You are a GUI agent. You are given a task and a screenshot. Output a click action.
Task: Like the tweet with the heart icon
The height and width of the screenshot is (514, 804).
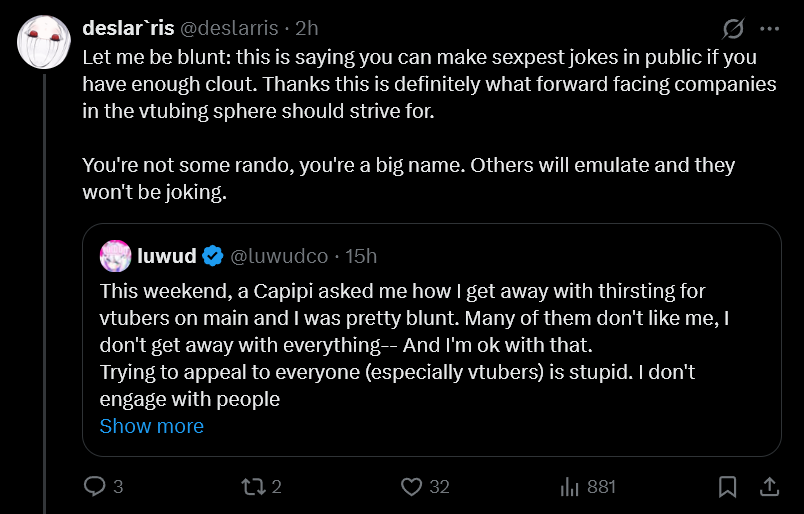coord(411,486)
